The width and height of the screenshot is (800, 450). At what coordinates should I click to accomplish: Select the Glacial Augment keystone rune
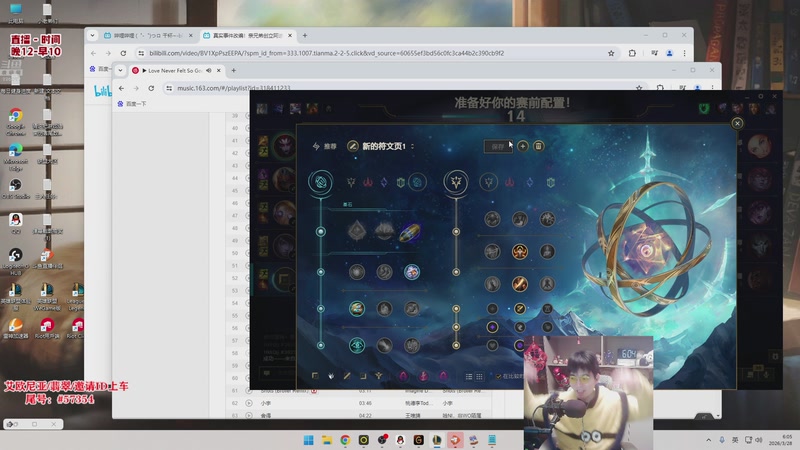[357, 231]
